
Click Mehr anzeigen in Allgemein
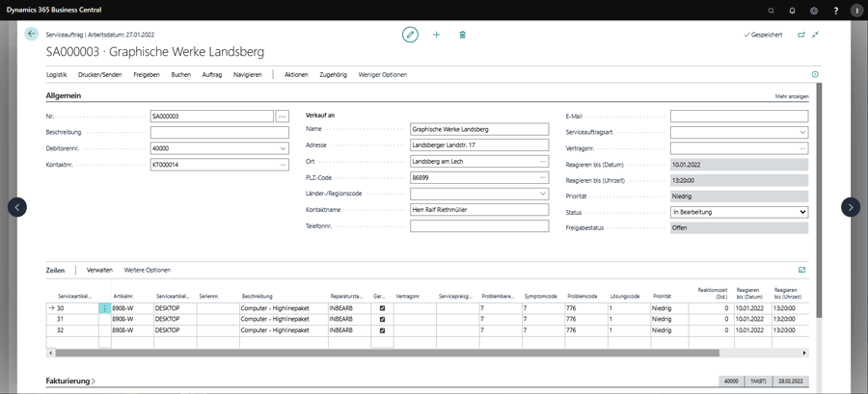[x=792, y=96]
